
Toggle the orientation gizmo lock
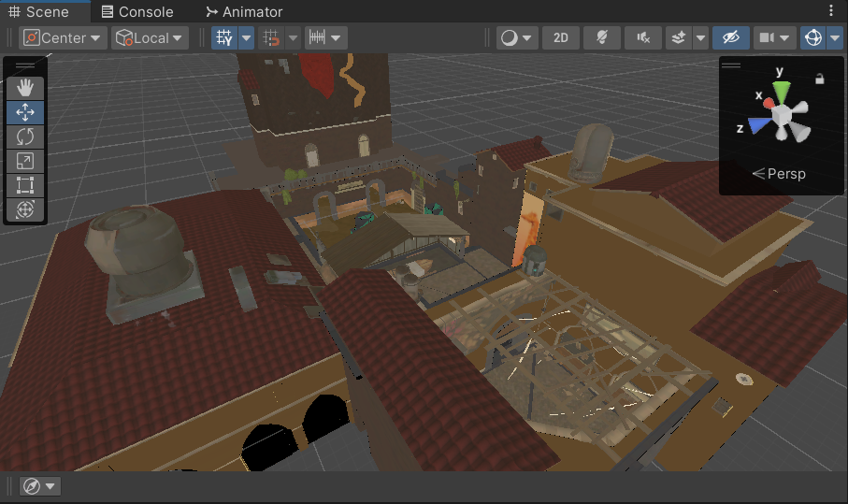819,79
